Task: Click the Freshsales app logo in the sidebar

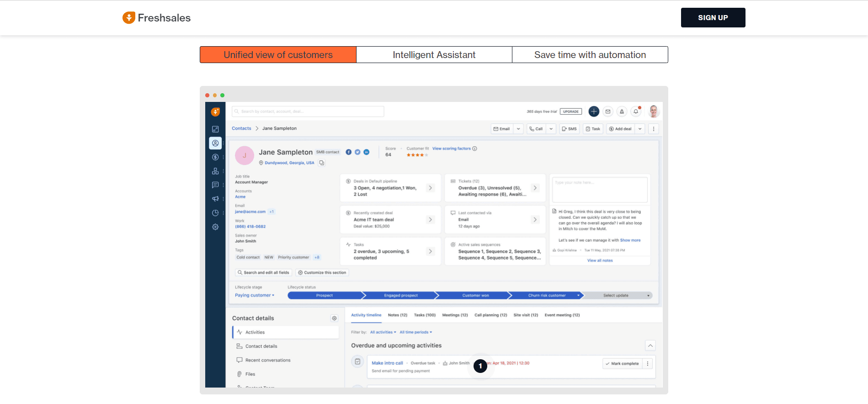Action: [x=215, y=112]
